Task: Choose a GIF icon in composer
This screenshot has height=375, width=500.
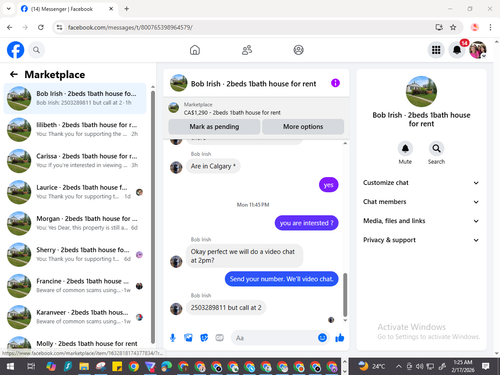Action: tap(219, 338)
